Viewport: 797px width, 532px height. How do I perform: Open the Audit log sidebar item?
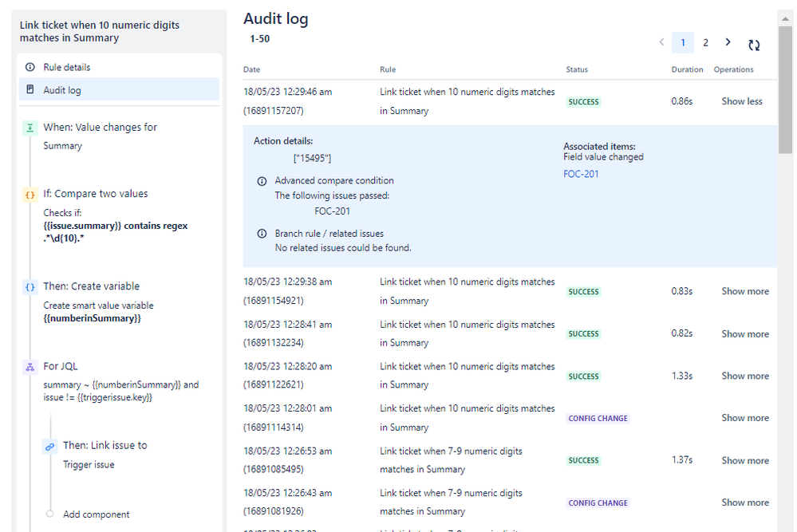point(119,89)
